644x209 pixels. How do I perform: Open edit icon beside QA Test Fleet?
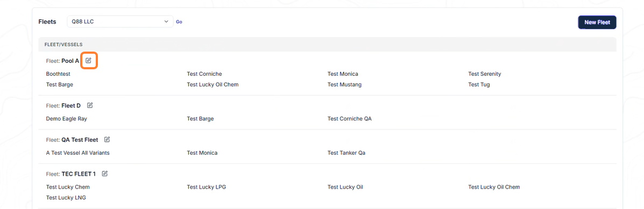point(107,139)
